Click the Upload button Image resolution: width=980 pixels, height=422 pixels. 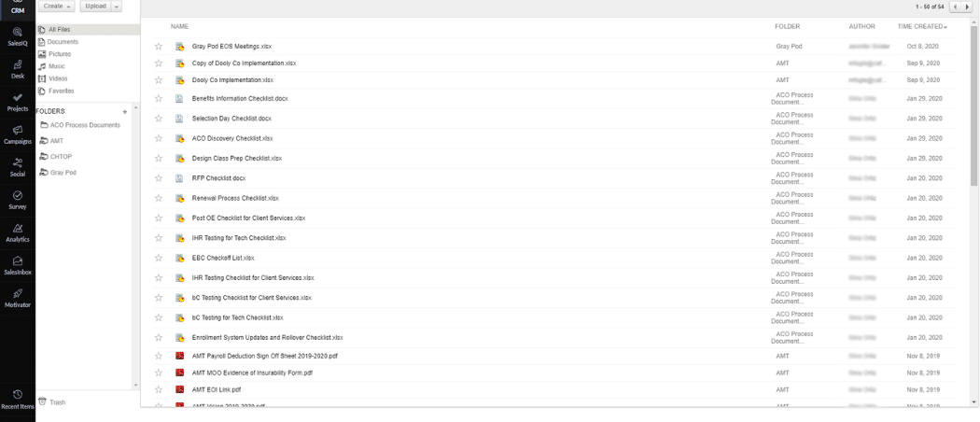pyautogui.click(x=95, y=6)
